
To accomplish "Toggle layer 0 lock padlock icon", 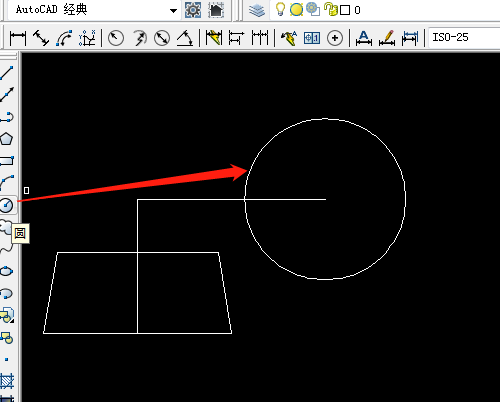I will (331, 9).
